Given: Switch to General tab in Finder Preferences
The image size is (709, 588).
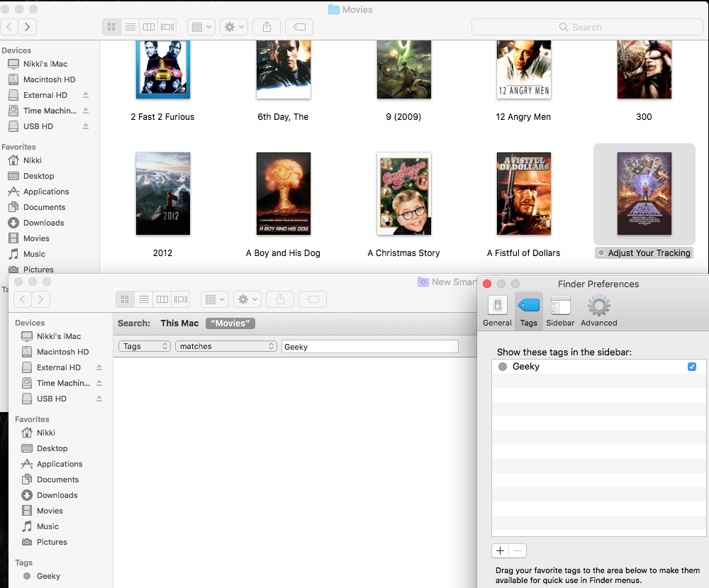Looking at the screenshot, I should (498, 311).
